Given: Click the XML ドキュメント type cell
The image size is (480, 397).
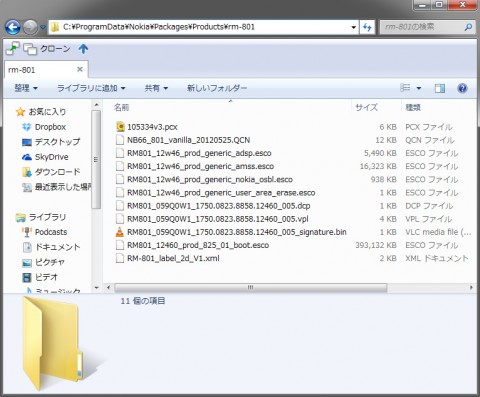Looking at the screenshot, I should [437, 258].
